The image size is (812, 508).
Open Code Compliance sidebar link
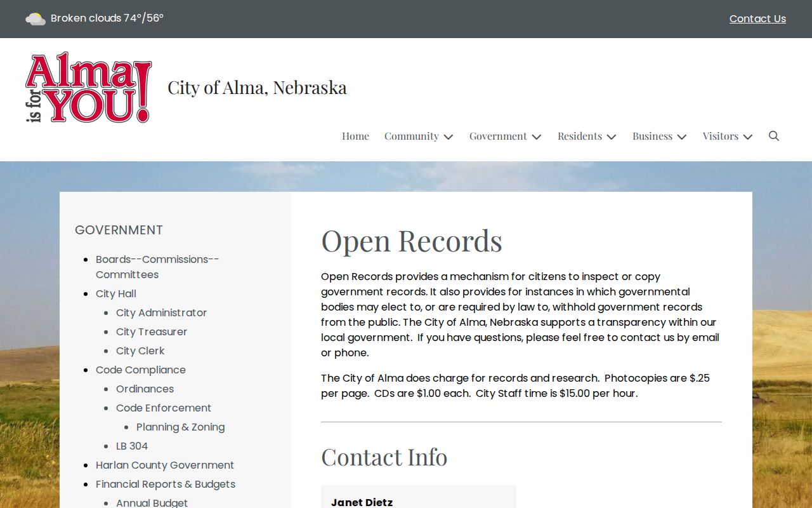(141, 370)
